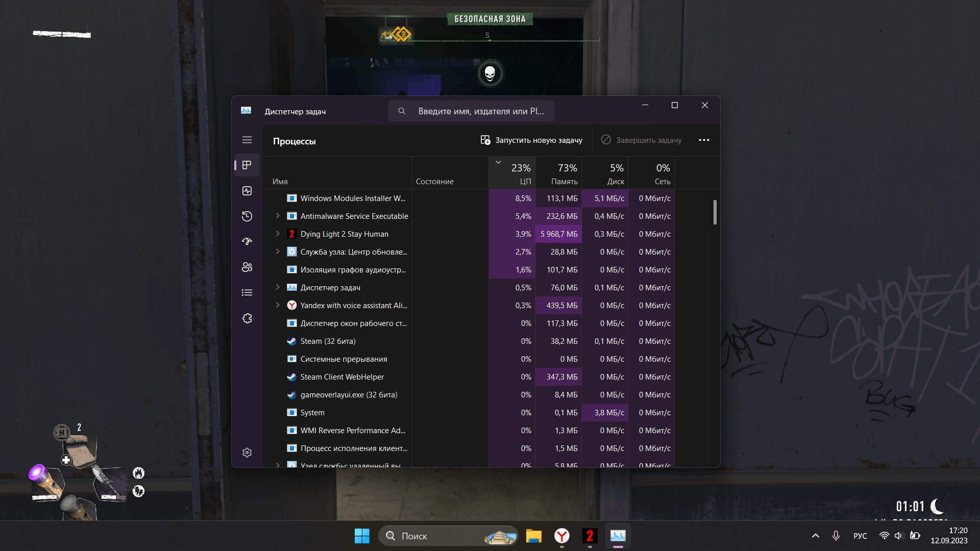Image resolution: width=980 pixels, height=551 pixels.
Task: Click the process list vertical scrollbar
Action: (715, 212)
